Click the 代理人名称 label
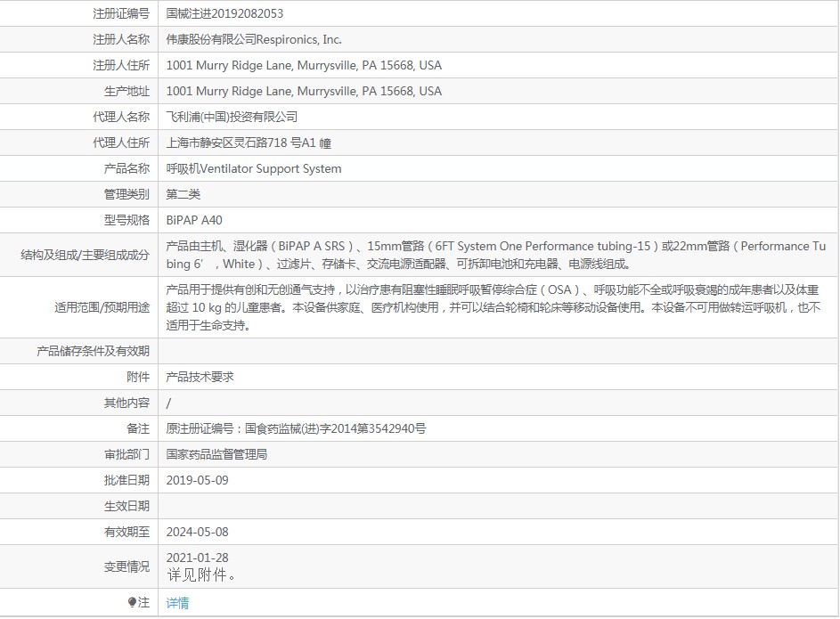Viewport: 840px width, 619px height. point(121,117)
